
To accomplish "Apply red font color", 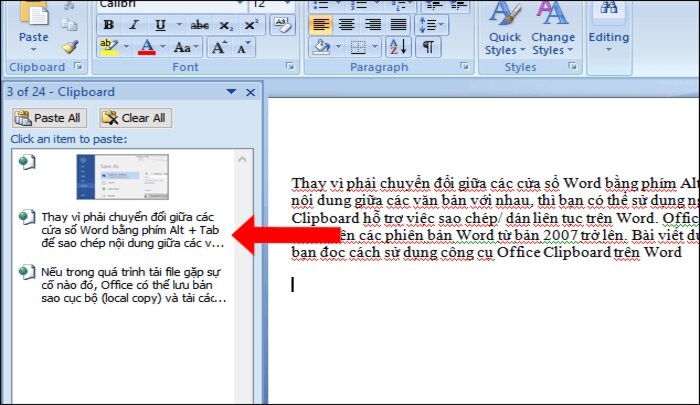I will 147,46.
